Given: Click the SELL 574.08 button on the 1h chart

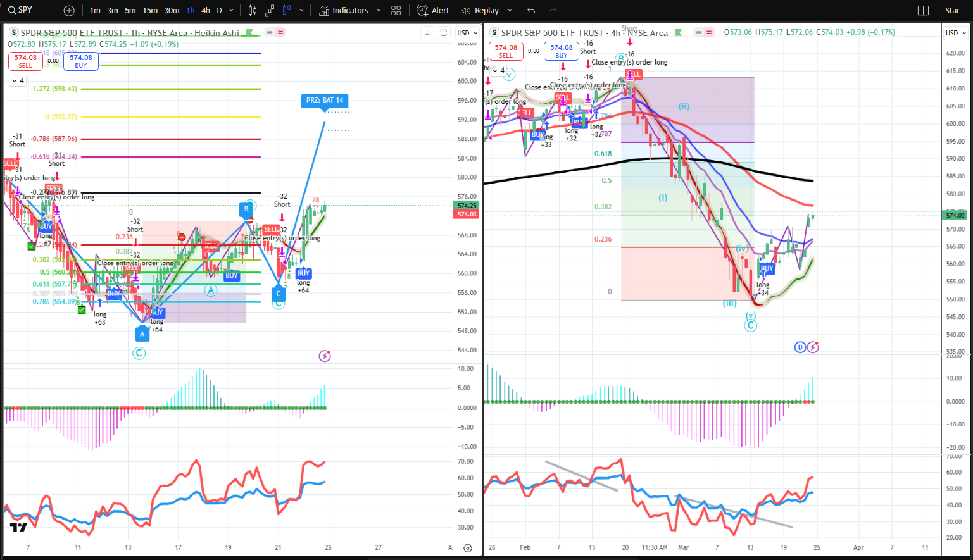Looking at the screenshot, I should coord(25,61).
